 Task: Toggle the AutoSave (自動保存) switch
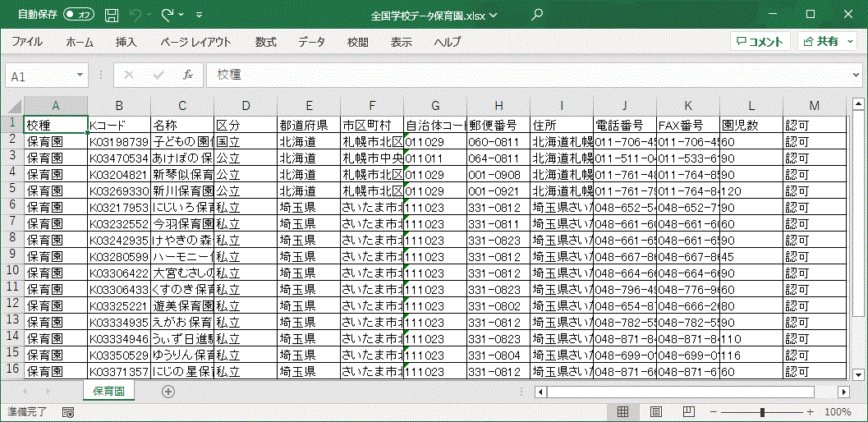[x=78, y=15]
